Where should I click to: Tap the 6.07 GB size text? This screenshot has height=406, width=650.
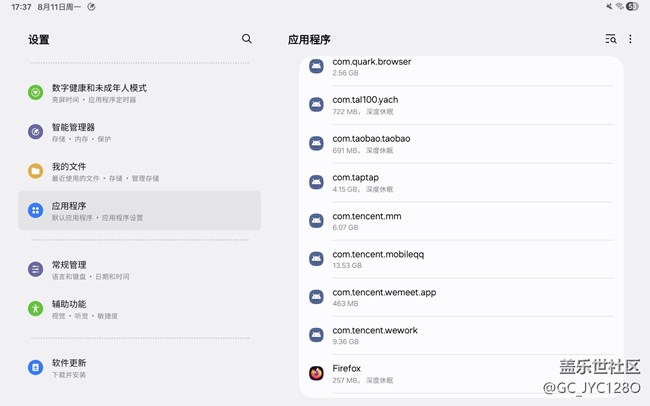pyautogui.click(x=345, y=227)
